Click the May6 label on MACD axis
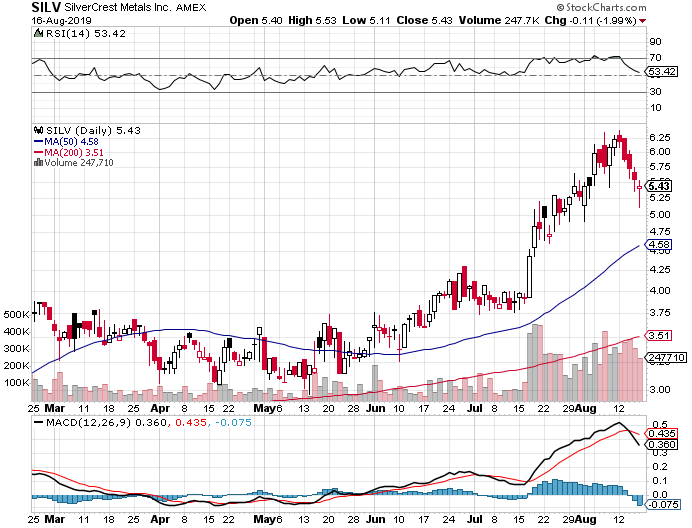The height and width of the screenshot is (528, 692). [x=268, y=520]
